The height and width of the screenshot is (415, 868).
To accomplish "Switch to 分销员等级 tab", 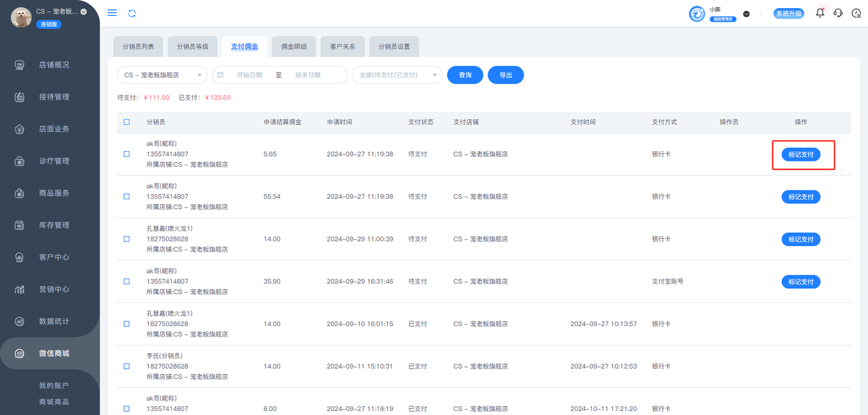I will click(193, 47).
